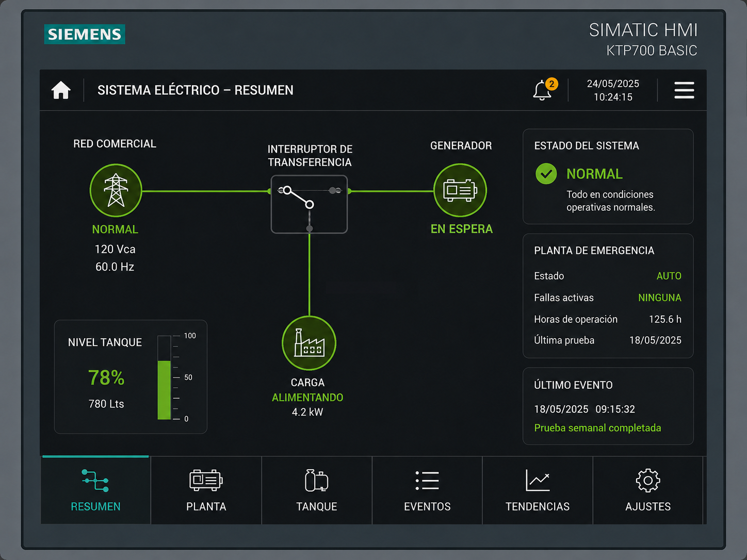Select the GENERADOR heading
This screenshot has width=747, height=560.
click(x=461, y=145)
